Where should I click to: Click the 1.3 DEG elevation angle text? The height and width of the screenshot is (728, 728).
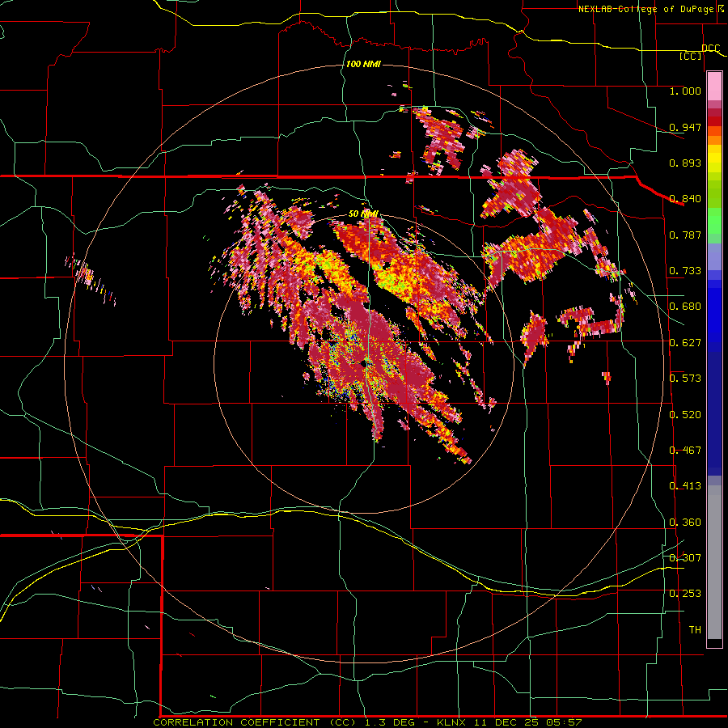point(390,722)
